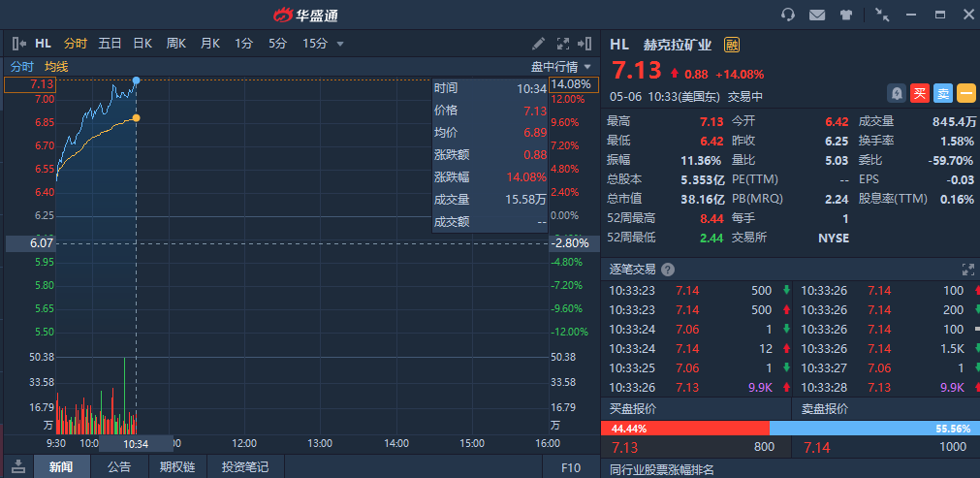
Task: Open the messages envelope icon
Action: (817, 15)
